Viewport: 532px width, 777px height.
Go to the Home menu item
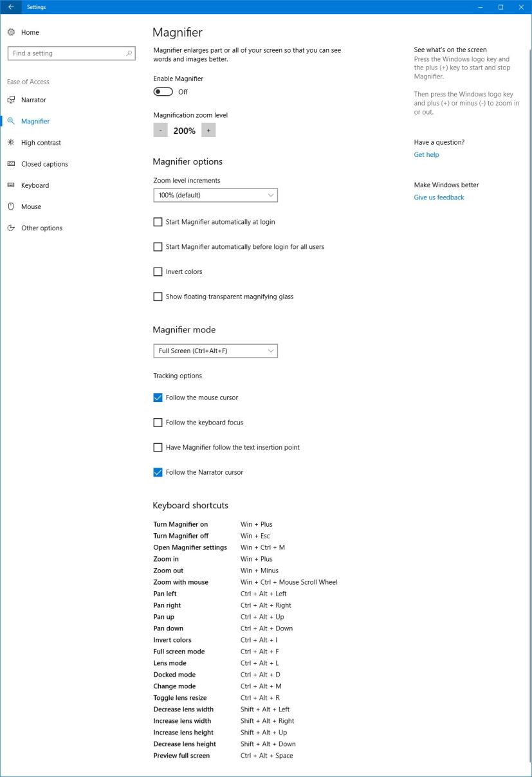tap(30, 32)
